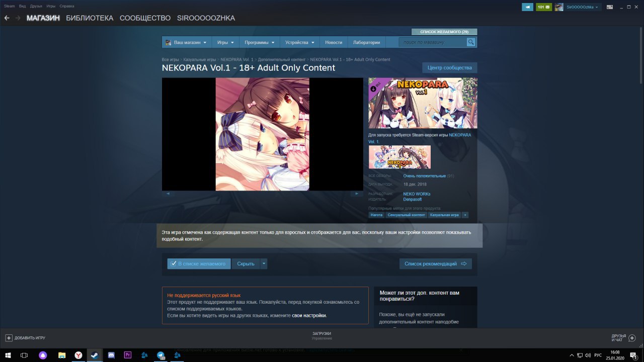Open the 'Denpasoft' publisher link
The width and height of the screenshot is (644, 362).
click(413, 199)
